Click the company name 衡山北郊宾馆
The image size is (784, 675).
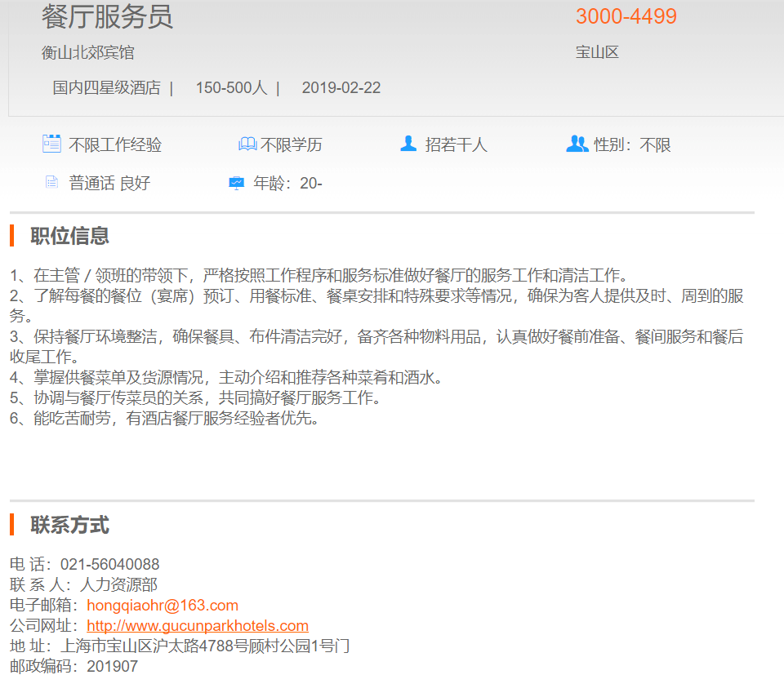[88, 53]
